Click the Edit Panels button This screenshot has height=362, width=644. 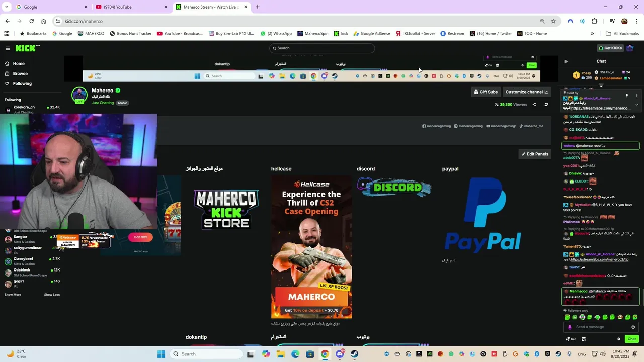(535, 154)
